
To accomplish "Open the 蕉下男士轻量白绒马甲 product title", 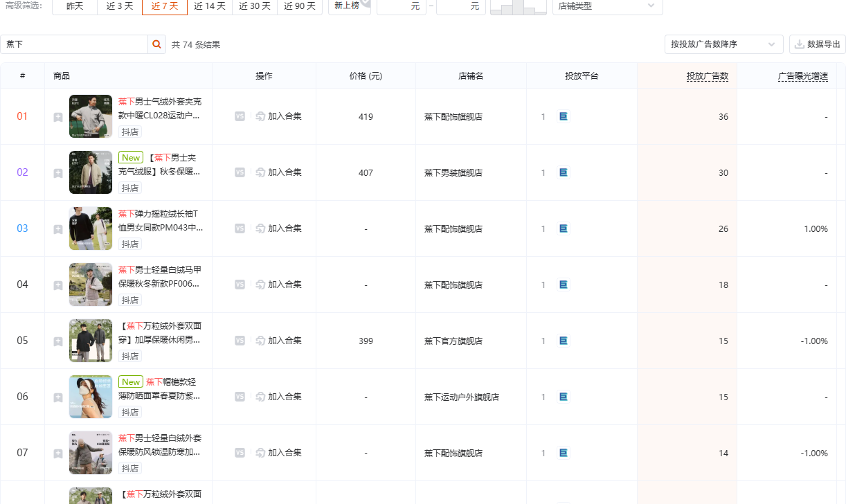I will [x=160, y=276].
